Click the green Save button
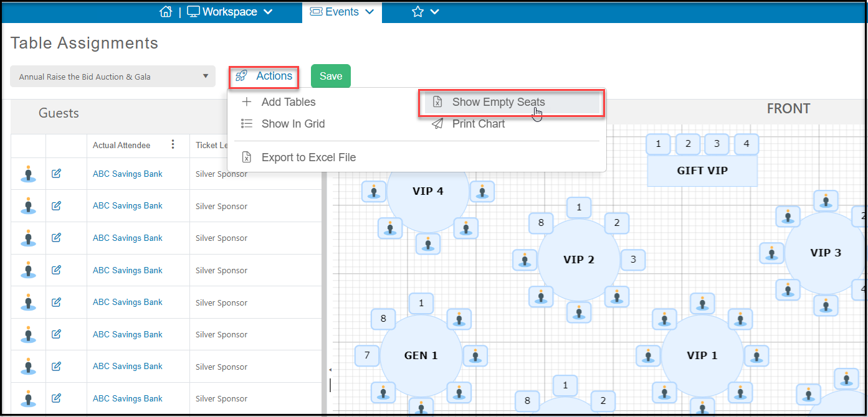This screenshot has width=868, height=417. coord(331,76)
